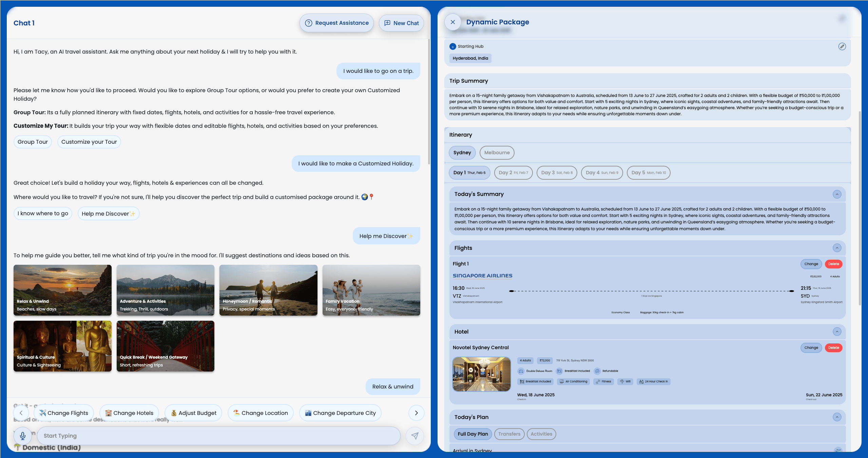
Task: Start a New Chat
Action: click(401, 23)
